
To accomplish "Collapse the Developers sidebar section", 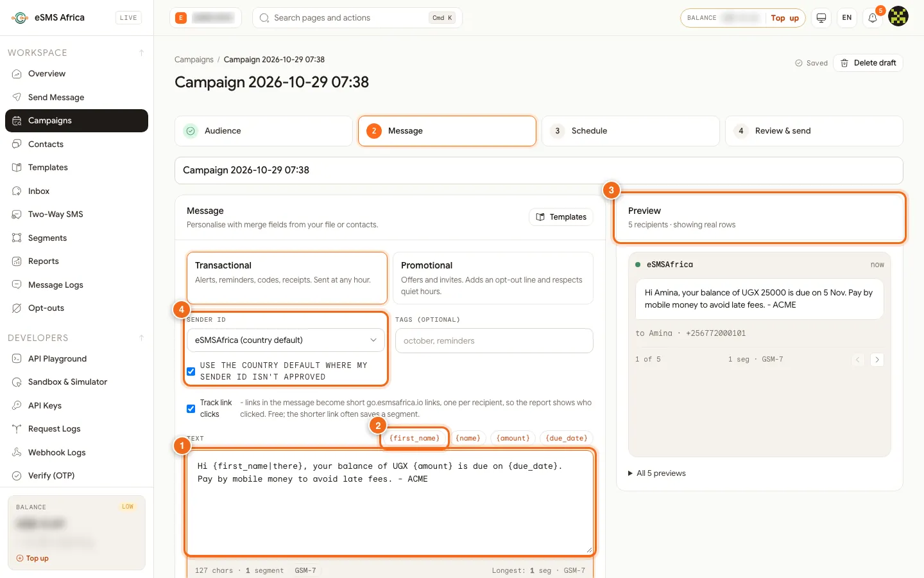I will [x=141, y=338].
